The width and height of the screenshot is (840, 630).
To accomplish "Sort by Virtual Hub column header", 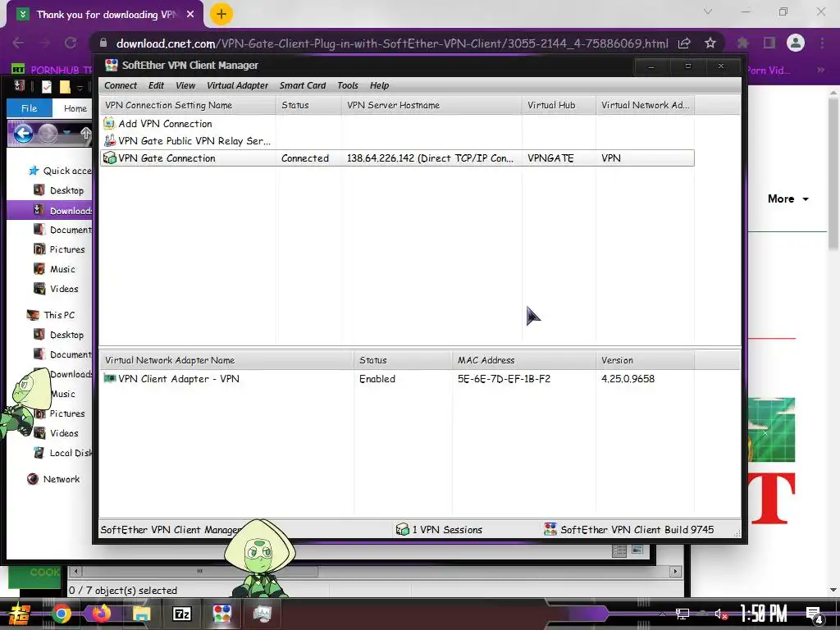I will pyautogui.click(x=559, y=105).
